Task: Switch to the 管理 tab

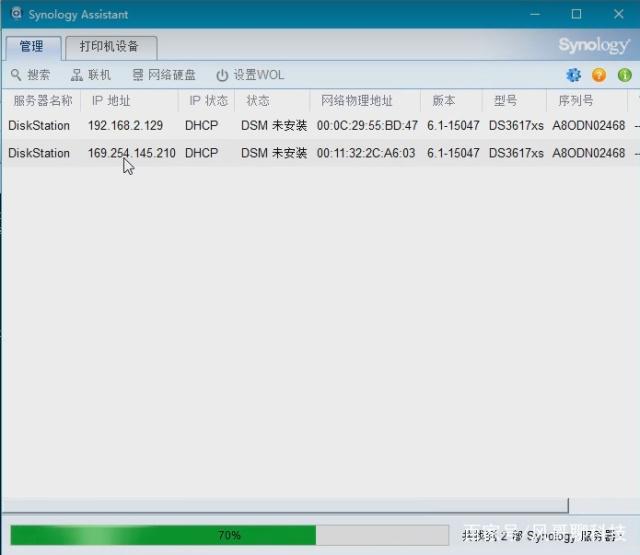Action: coord(33,47)
